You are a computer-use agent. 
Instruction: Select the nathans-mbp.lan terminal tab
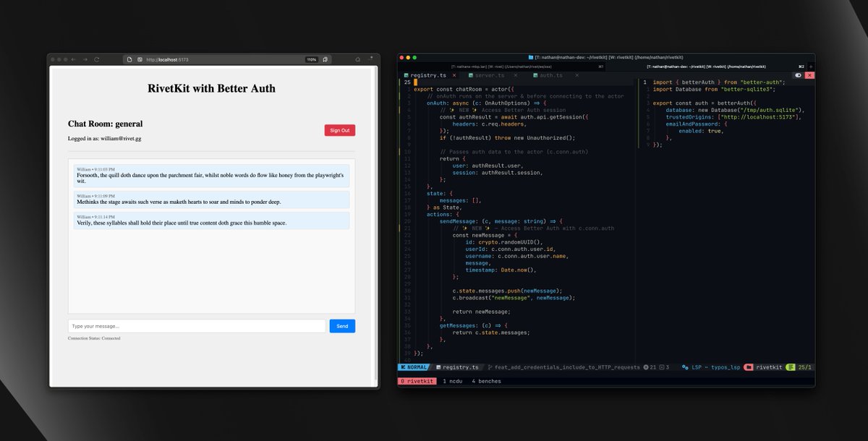[x=501, y=66]
